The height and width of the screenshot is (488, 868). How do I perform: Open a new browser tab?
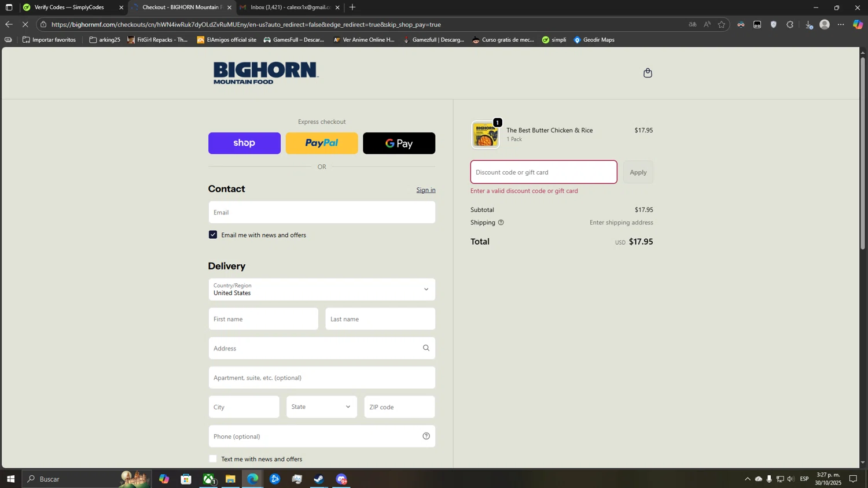pyautogui.click(x=352, y=8)
